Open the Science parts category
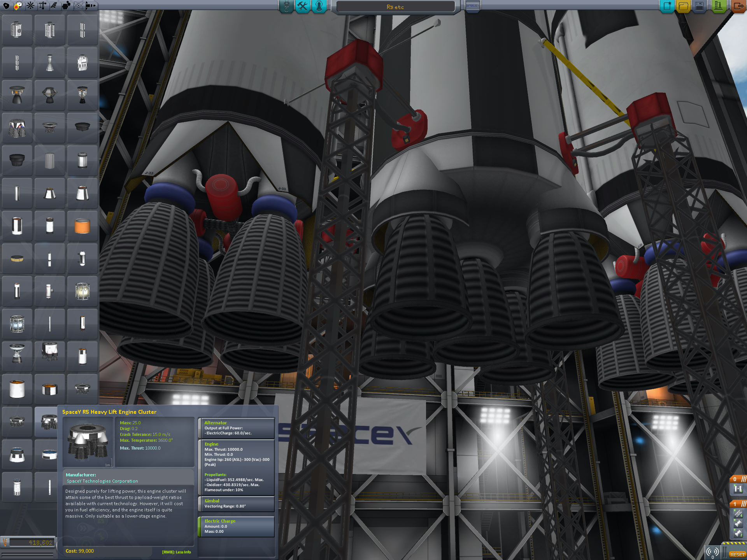 (78, 5)
